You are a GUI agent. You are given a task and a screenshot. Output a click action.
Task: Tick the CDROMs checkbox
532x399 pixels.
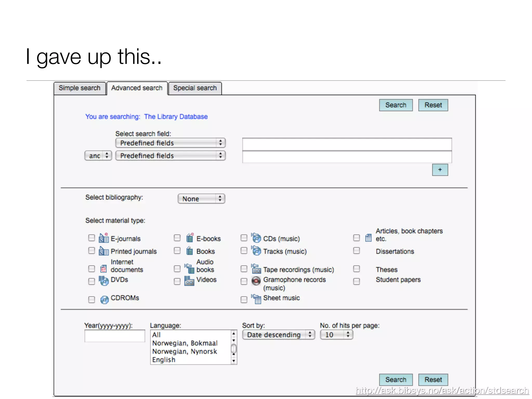pos(91,300)
